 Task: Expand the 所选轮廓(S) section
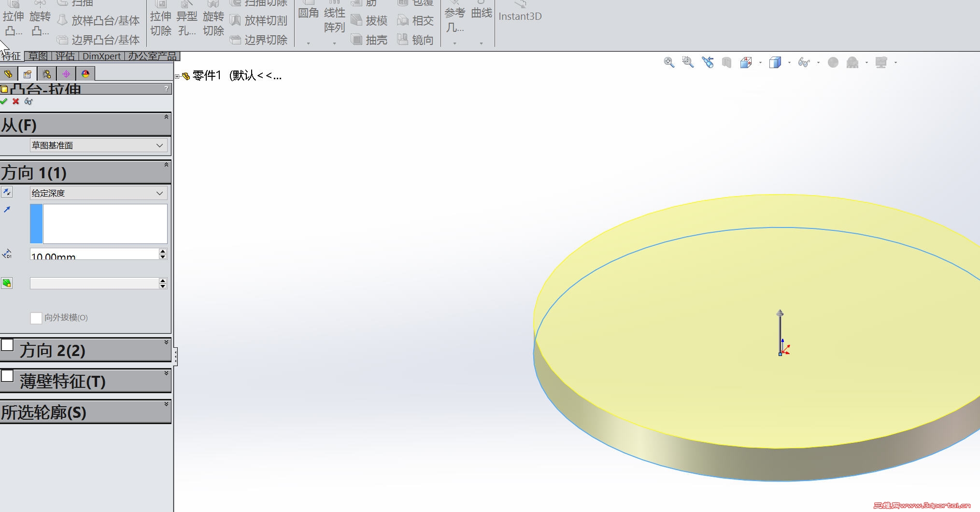[166, 404]
